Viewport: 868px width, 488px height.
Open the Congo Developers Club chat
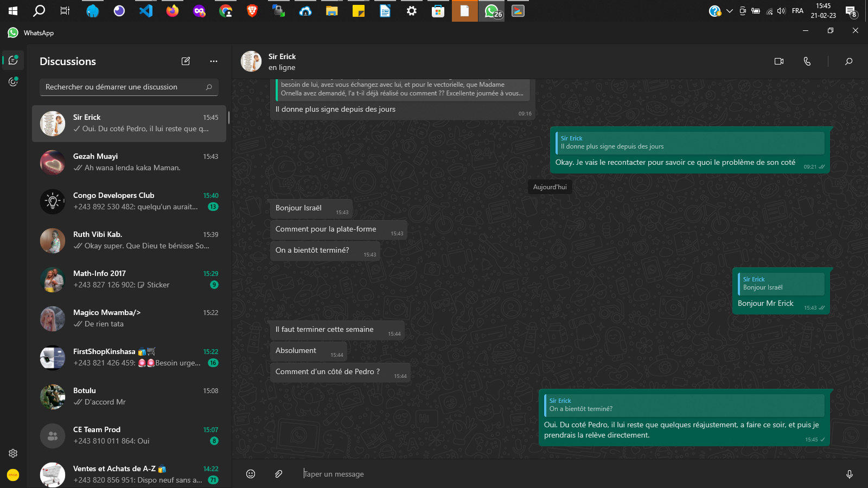(x=129, y=201)
